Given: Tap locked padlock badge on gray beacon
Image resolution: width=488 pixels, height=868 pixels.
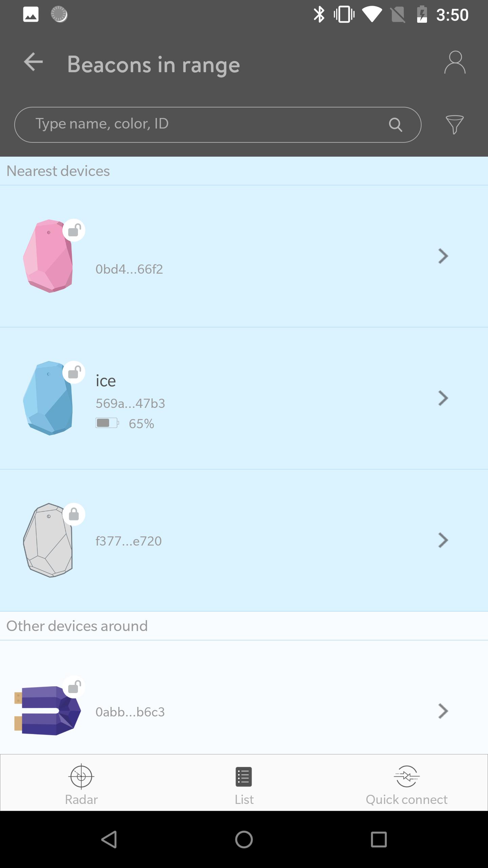Looking at the screenshot, I should pyautogui.click(x=74, y=514).
